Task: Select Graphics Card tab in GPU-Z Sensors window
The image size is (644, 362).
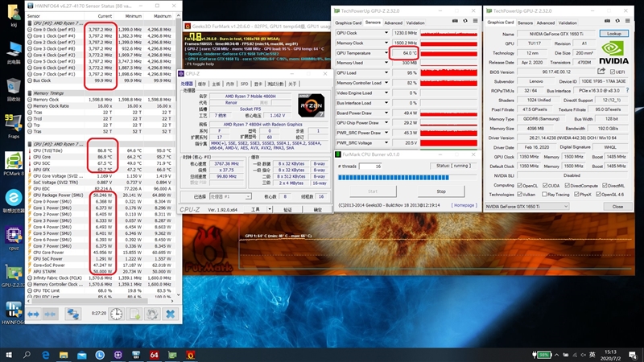Action: (349, 23)
